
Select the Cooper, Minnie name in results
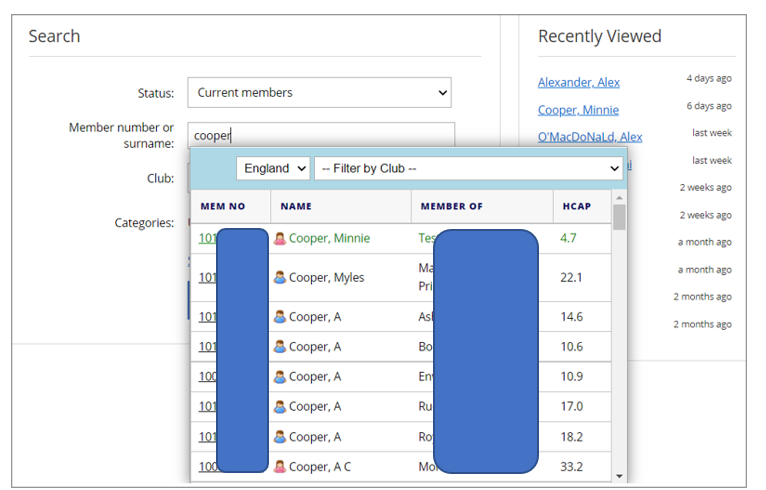(329, 238)
